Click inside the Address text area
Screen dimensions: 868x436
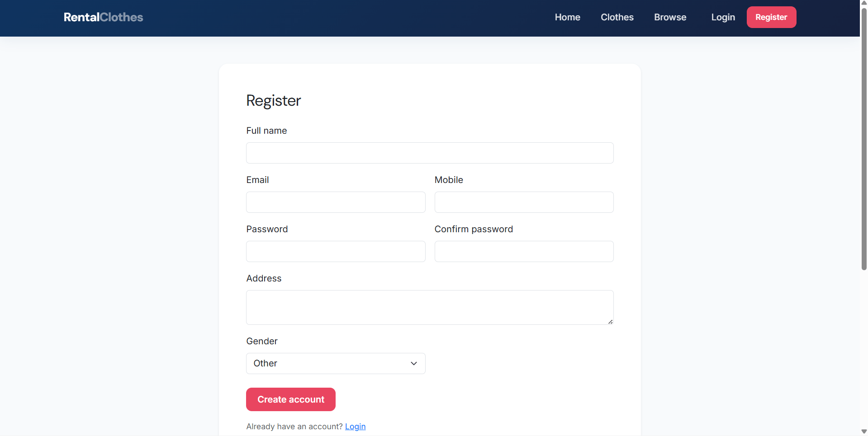[x=430, y=307]
